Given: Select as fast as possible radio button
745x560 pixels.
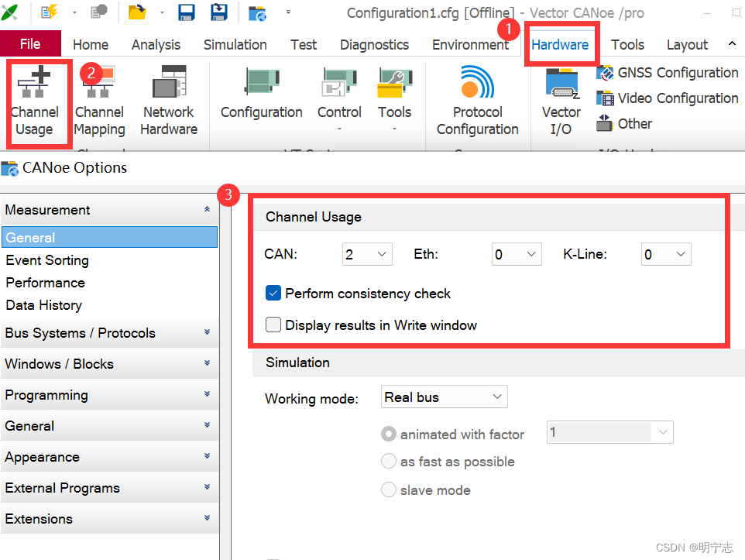Looking at the screenshot, I should pos(389,461).
